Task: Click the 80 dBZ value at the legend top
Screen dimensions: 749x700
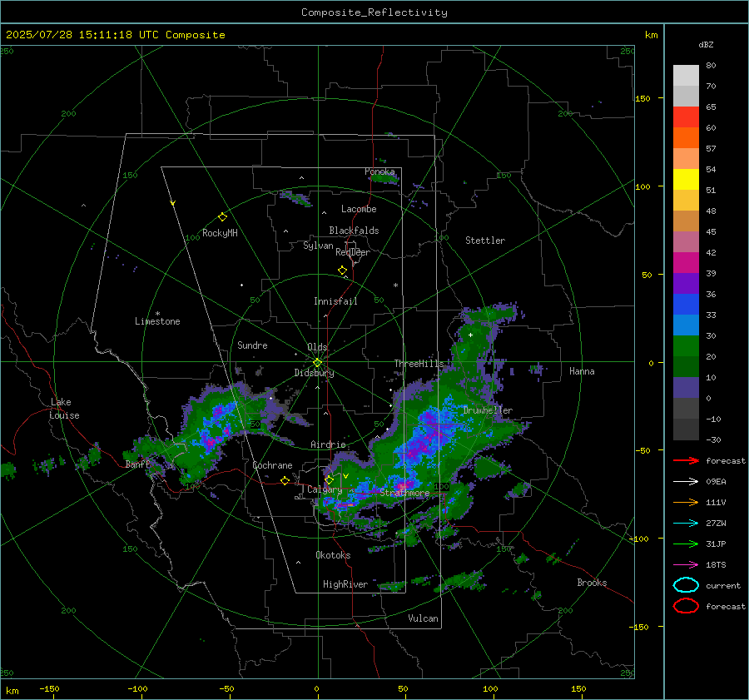Action: (x=711, y=66)
